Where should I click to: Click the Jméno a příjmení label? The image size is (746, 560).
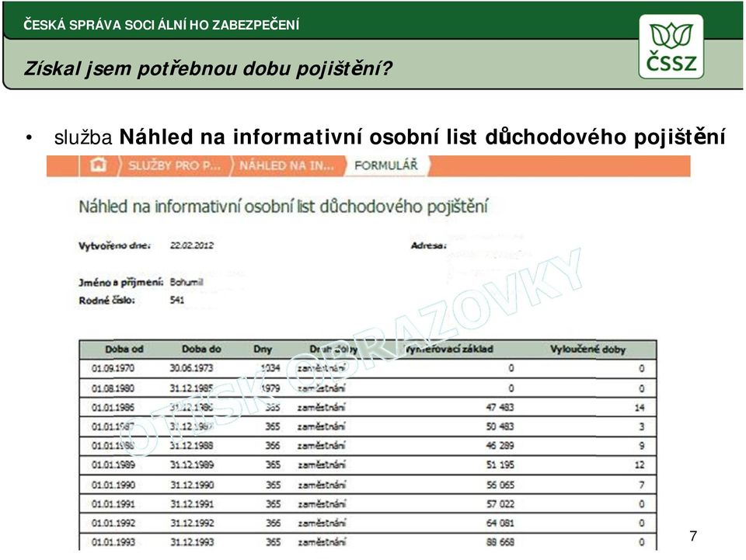pyautogui.click(x=121, y=283)
